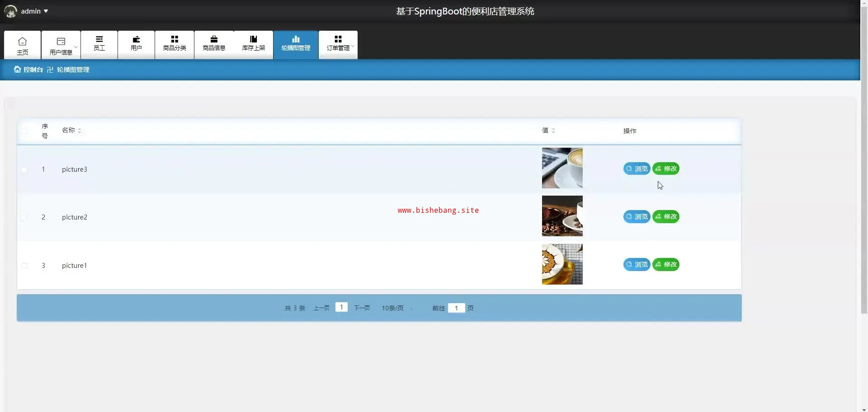
Task: Click the 轮播图管理 breadcrumb text
Action: point(73,70)
